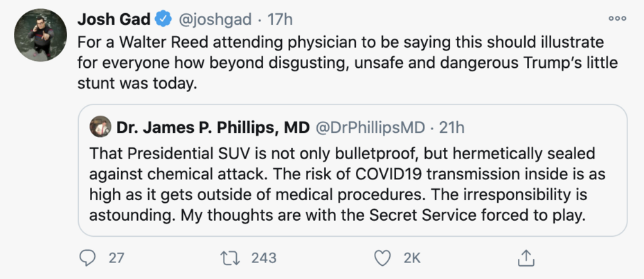Viewport: 644px width, 279px height.
Task: Open Josh Gad's profile picture
Action: tap(39, 35)
